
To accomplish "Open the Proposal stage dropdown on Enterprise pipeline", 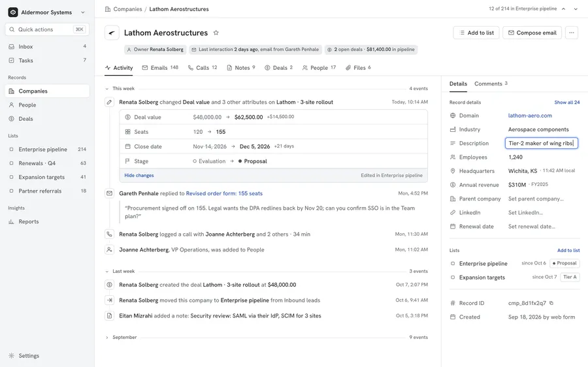I will click(x=564, y=263).
